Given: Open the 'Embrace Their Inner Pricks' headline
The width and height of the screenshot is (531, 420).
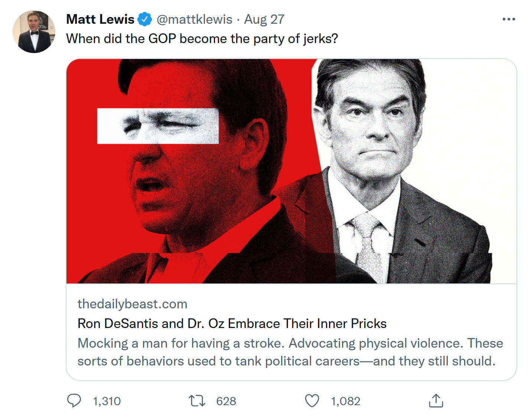Looking at the screenshot, I should point(232,324).
